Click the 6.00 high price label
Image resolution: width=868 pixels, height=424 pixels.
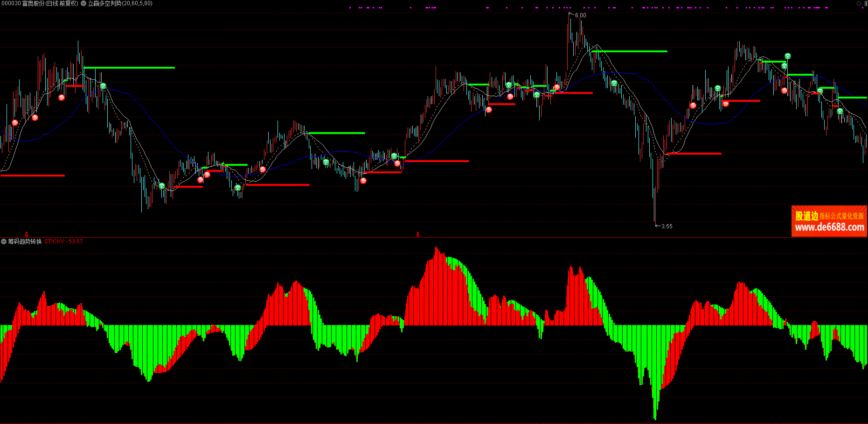580,15
